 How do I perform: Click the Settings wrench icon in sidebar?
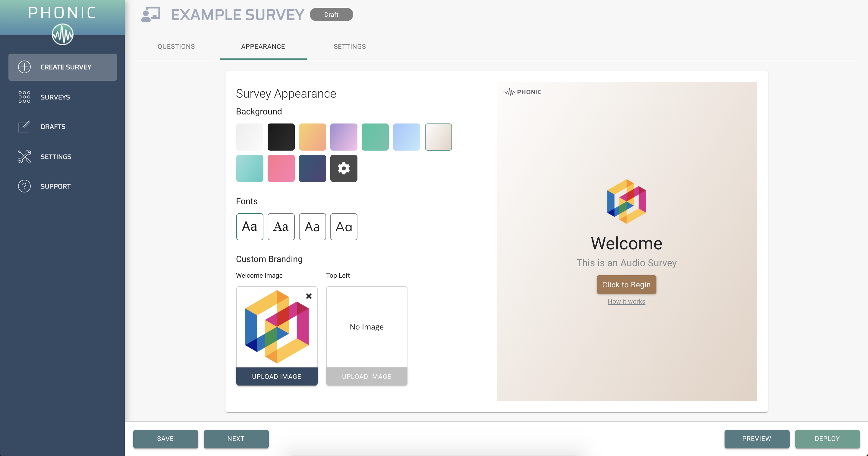coord(24,157)
